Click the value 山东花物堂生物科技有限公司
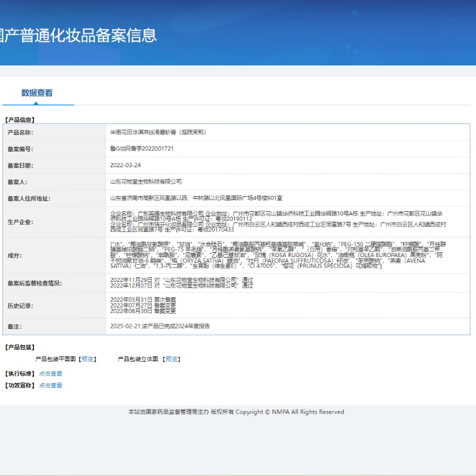Viewport: 476px width, 476px height. [x=146, y=182]
